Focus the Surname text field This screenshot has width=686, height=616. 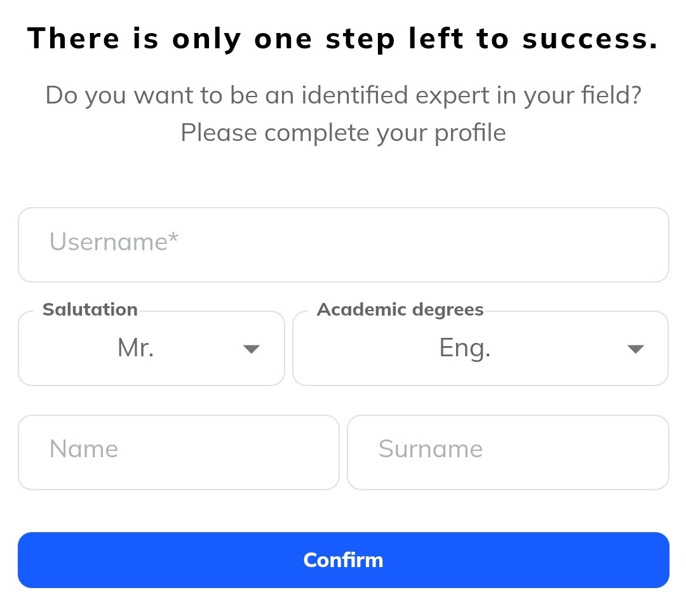point(508,452)
